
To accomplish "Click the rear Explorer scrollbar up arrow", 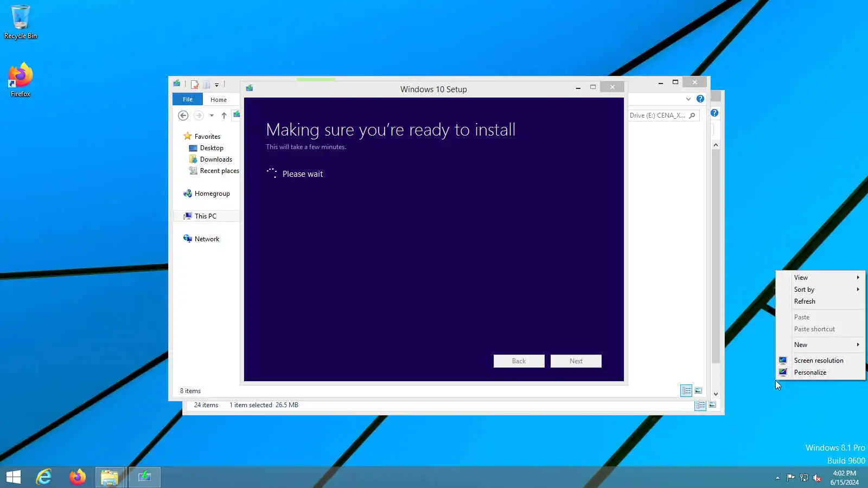I will pos(716,145).
